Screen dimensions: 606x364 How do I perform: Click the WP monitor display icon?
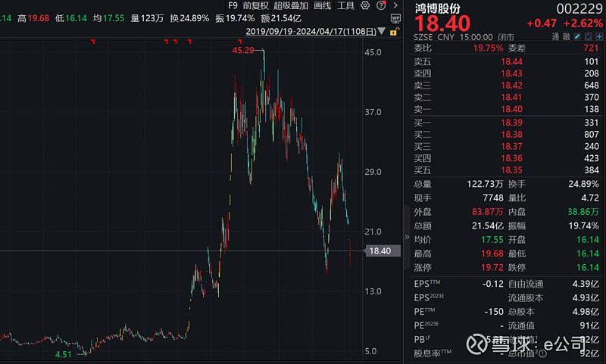[x=395, y=18]
